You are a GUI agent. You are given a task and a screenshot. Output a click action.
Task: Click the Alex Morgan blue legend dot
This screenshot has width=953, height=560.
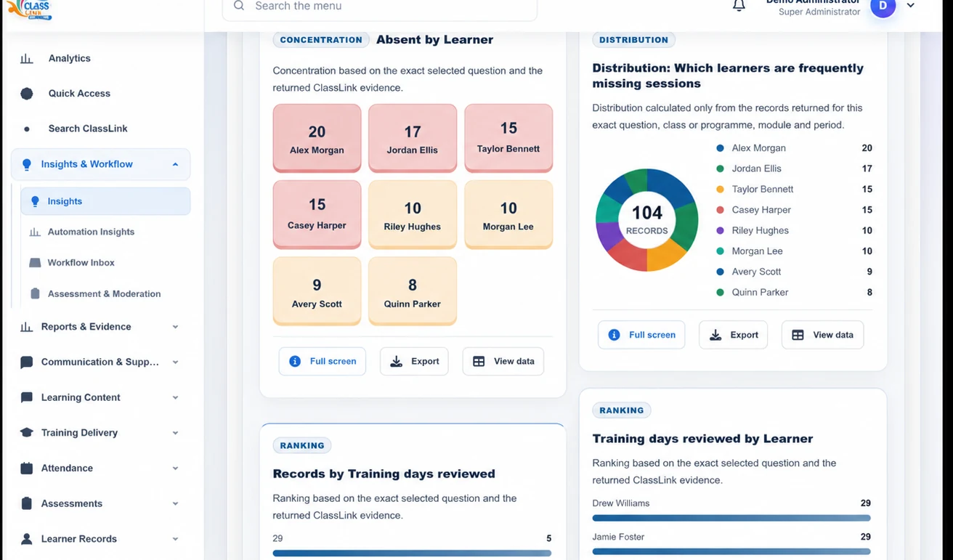pos(720,148)
